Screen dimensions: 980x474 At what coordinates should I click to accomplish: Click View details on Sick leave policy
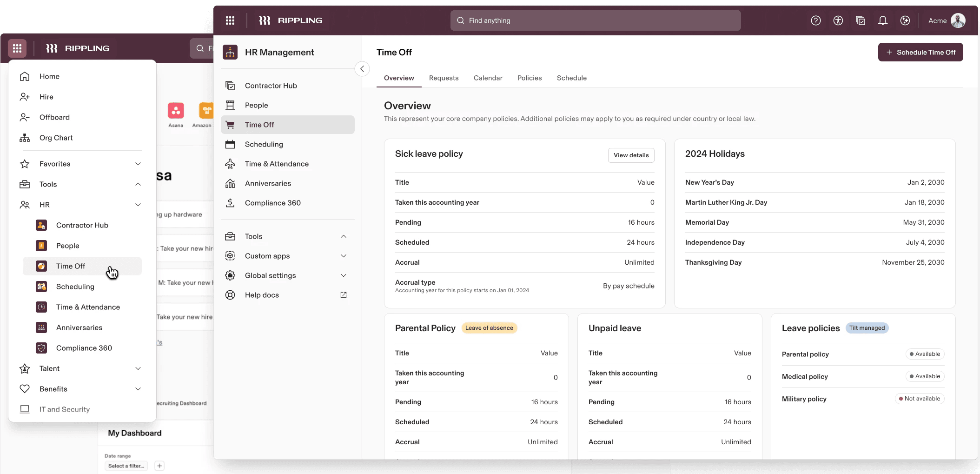[x=631, y=155]
